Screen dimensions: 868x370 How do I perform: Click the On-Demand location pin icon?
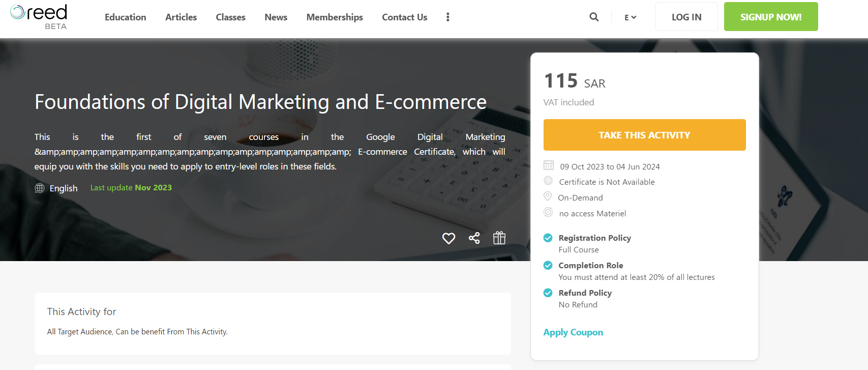click(x=548, y=196)
